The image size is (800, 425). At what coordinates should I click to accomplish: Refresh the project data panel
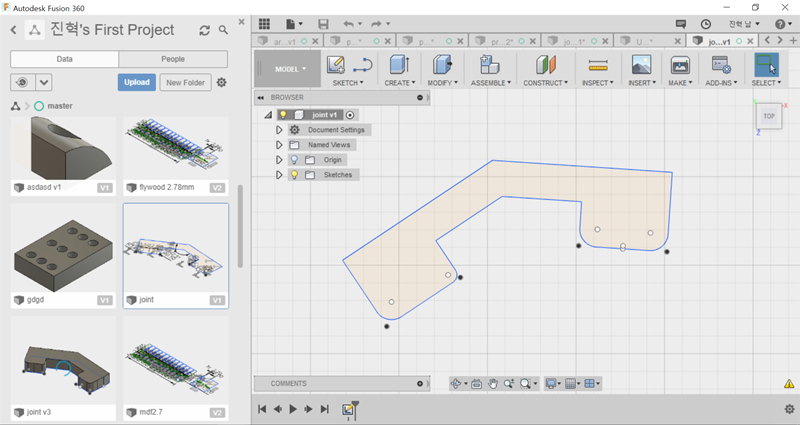pyautogui.click(x=205, y=30)
